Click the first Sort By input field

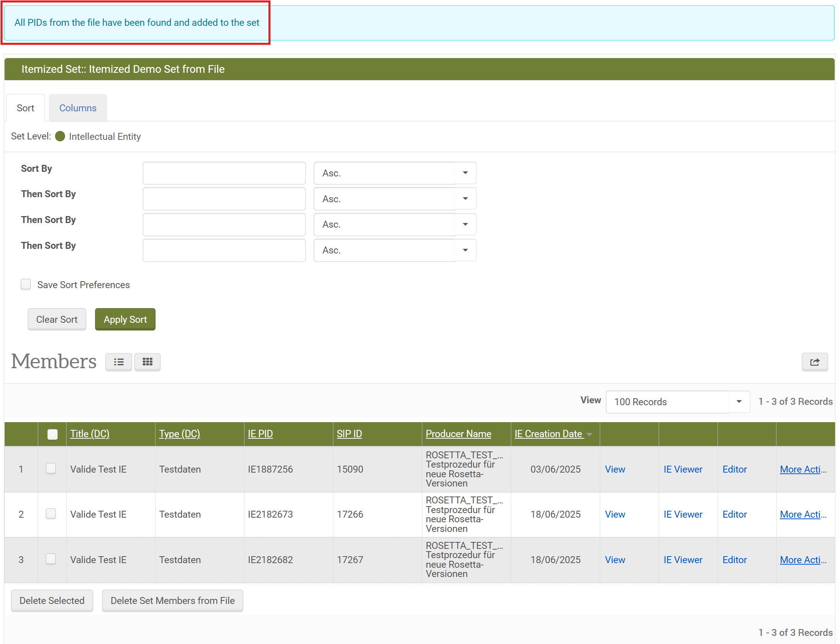pyautogui.click(x=224, y=173)
